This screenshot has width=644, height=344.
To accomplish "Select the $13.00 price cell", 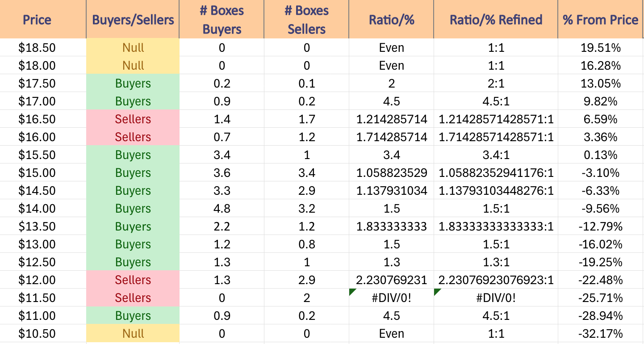I will click(x=43, y=244).
